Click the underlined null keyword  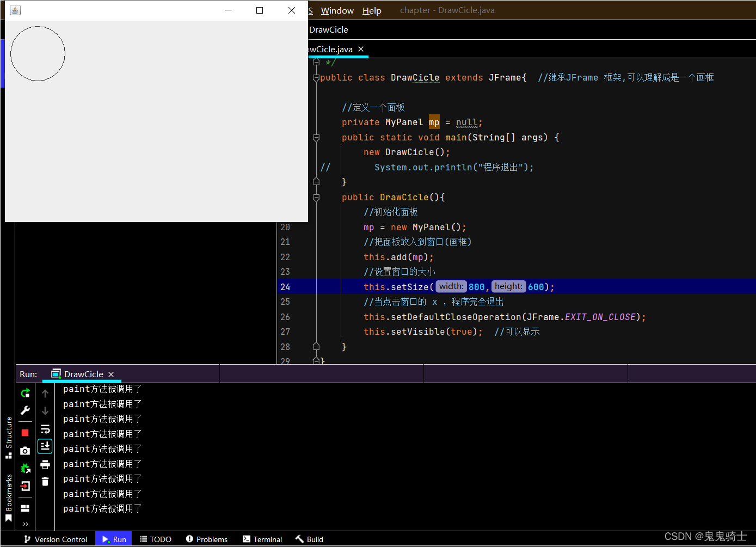466,122
